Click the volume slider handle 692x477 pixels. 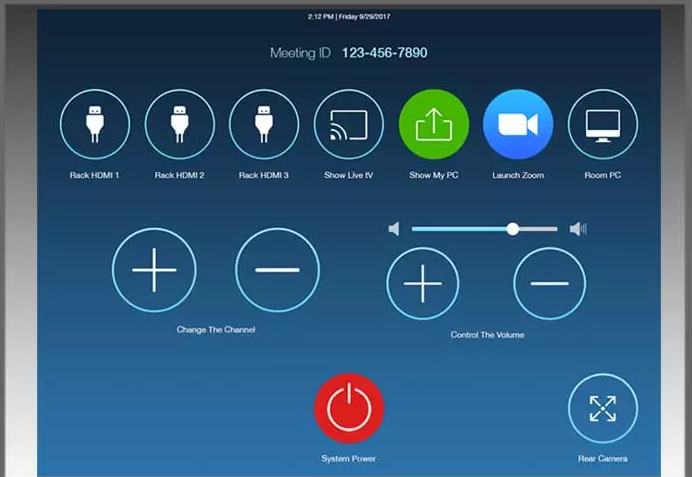[x=512, y=229]
